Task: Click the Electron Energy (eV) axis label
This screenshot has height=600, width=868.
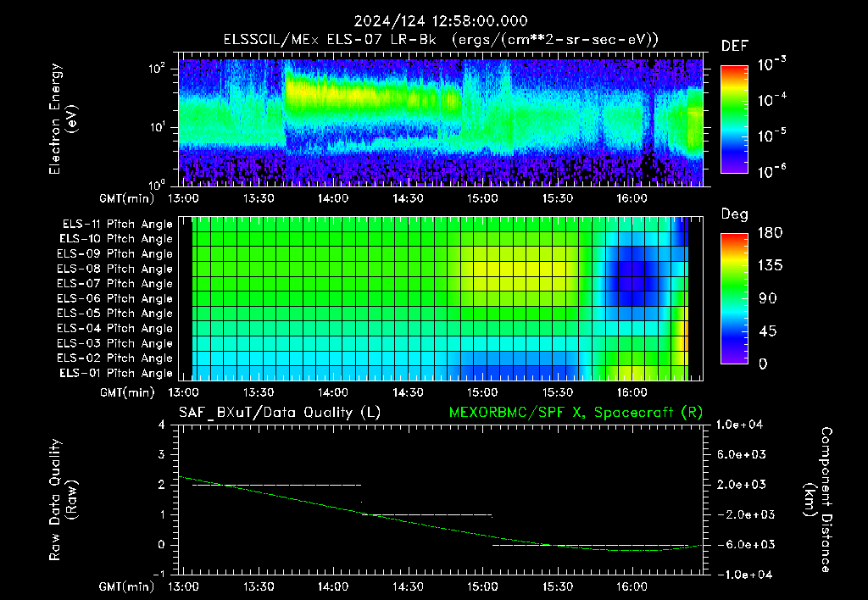Action: [x=63, y=119]
